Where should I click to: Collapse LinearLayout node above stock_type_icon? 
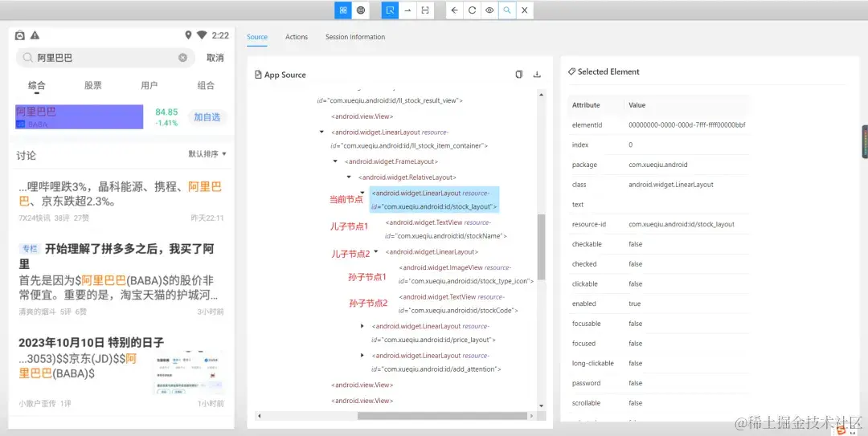coord(376,252)
